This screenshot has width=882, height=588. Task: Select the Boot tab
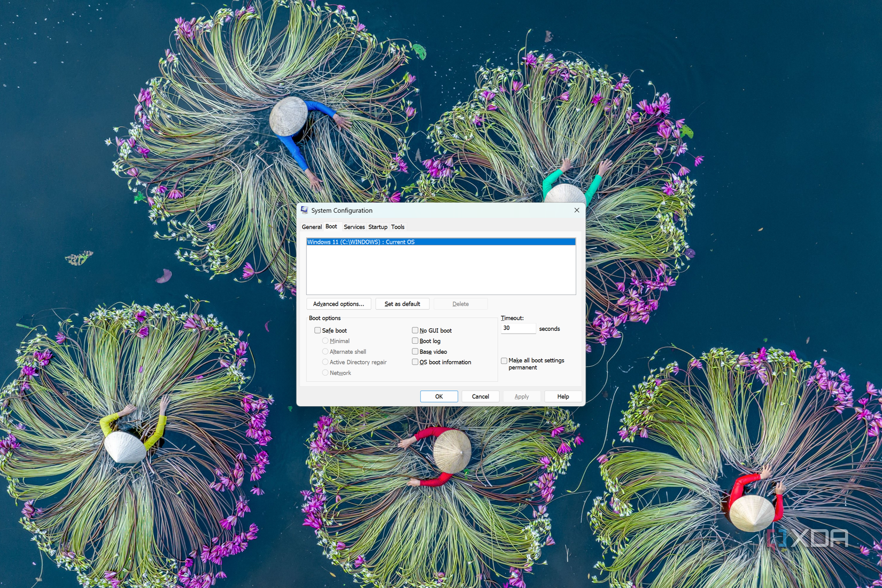(x=331, y=226)
